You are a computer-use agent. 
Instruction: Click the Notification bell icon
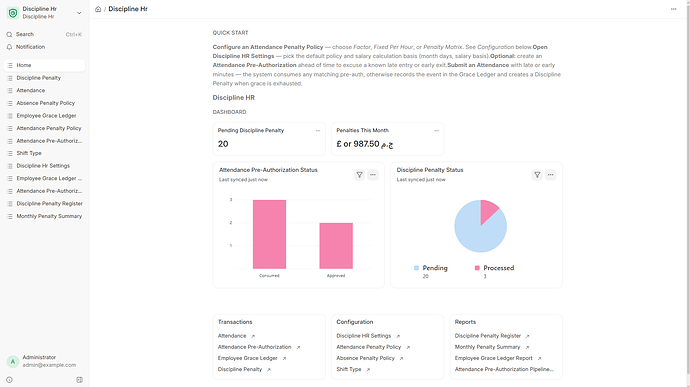(x=9, y=47)
